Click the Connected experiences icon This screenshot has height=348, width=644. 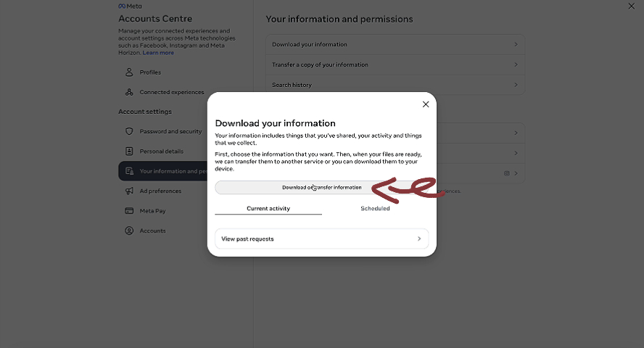(129, 92)
